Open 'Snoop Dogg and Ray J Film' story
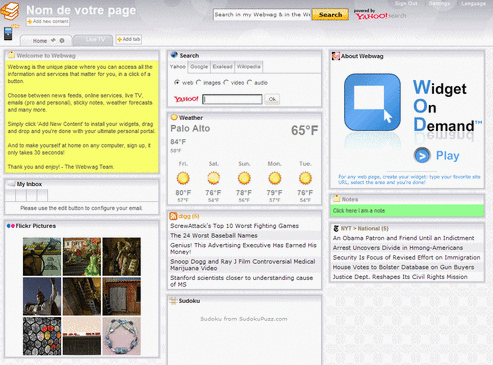This screenshot has height=365, width=493. (x=243, y=265)
